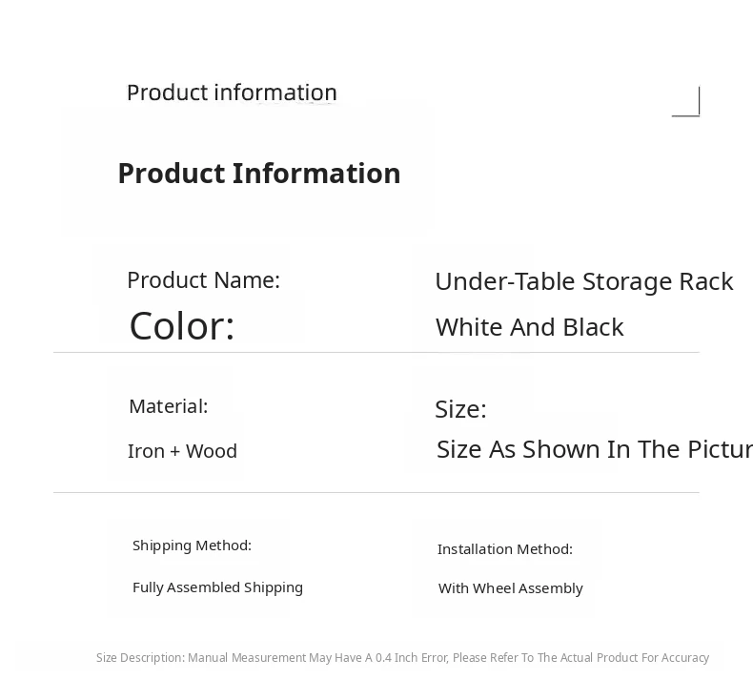Select the "With Wheel Assembly" text
The height and width of the screenshot is (700, 753).
click(510, 588)
